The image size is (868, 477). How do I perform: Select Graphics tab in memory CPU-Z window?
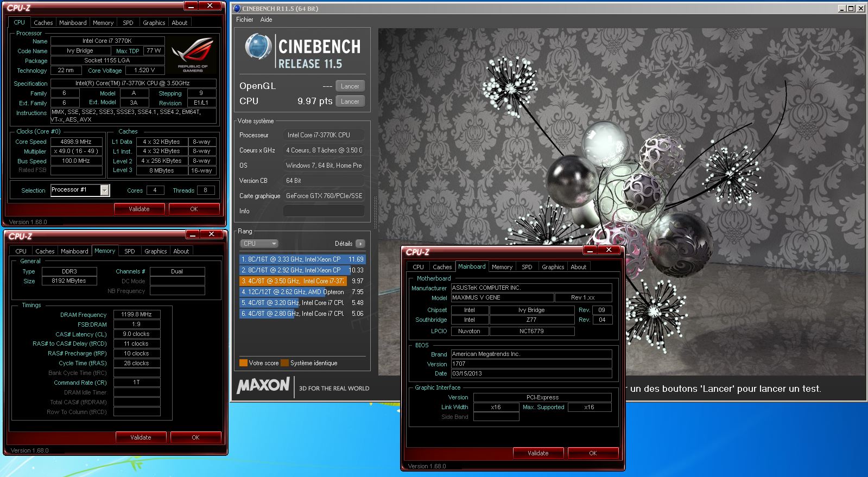pyautogui.click(x=156, y=251)
